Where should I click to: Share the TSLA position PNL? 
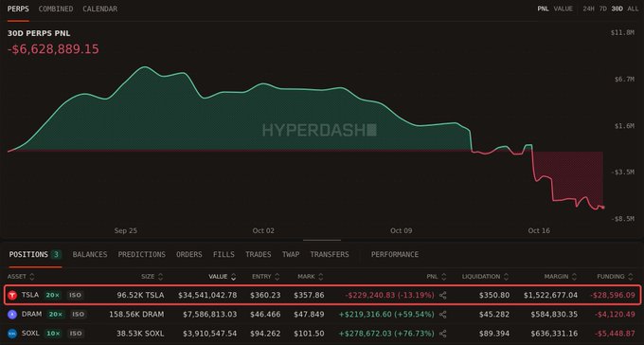pyautogui.click(x=443, y=296)
